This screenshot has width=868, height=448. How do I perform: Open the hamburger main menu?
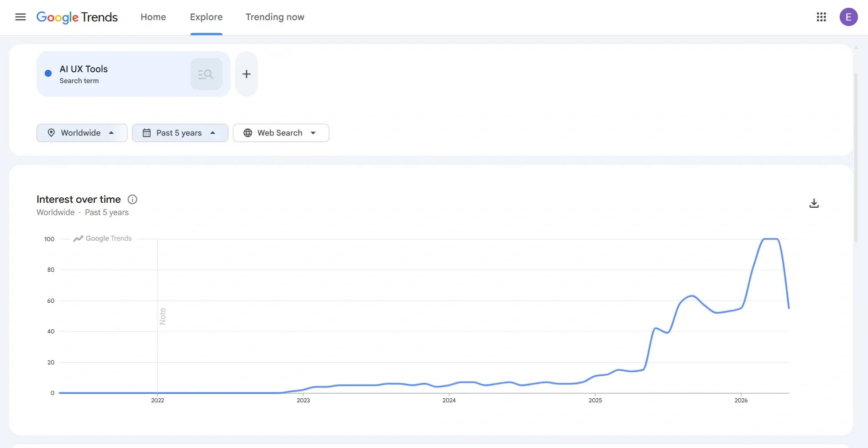click(21, 17)
